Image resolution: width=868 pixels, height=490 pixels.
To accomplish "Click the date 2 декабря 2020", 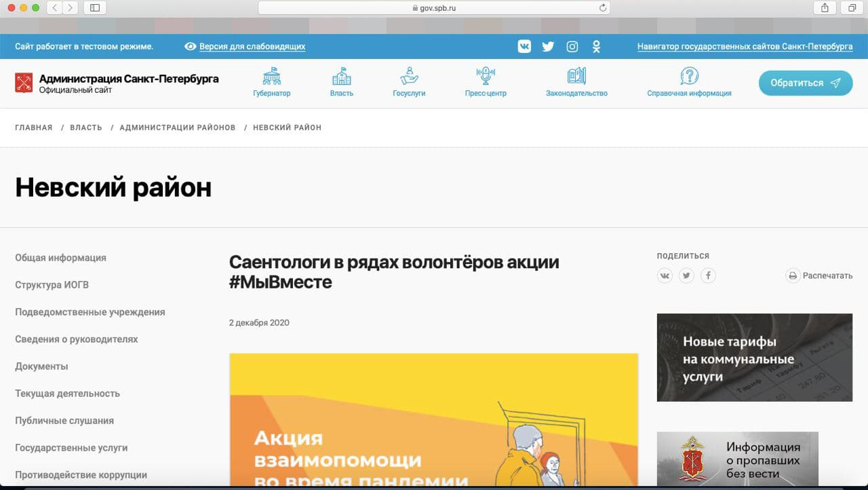I will click(x=259, y=323).
